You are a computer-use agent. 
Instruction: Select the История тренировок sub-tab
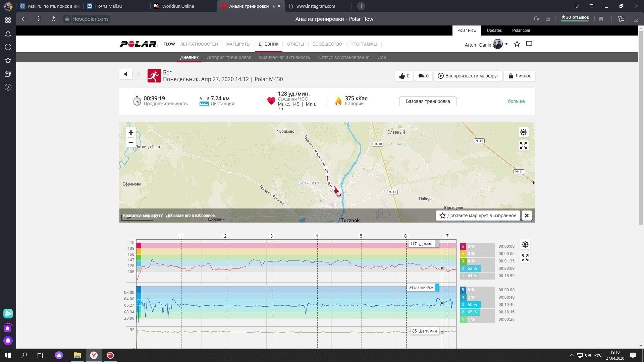[228, 57]
